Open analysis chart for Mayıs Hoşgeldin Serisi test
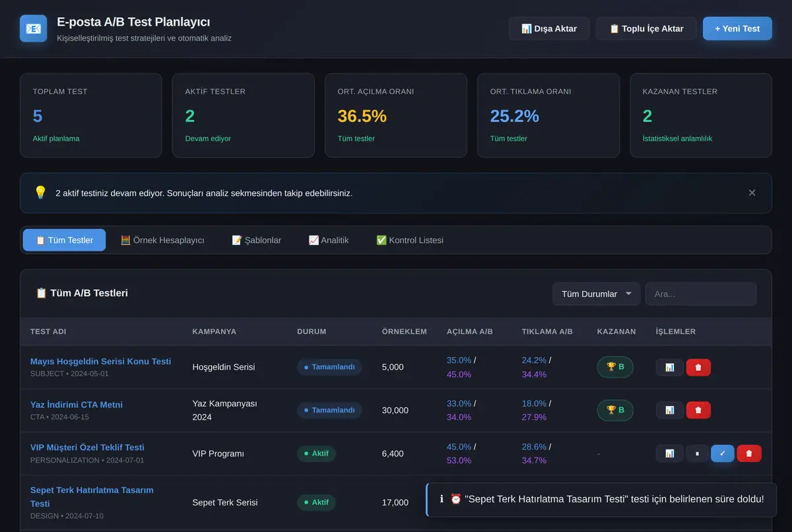792x532 pixels. point(669,368)
